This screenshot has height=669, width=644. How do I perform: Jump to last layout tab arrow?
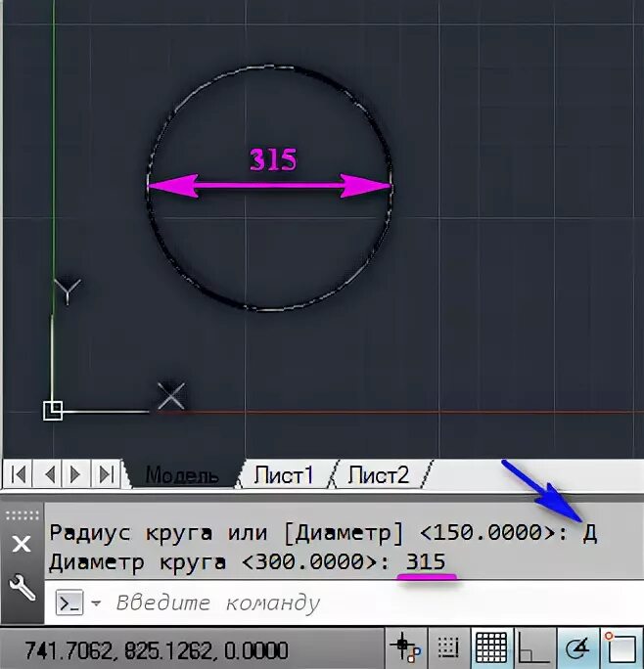106,474
